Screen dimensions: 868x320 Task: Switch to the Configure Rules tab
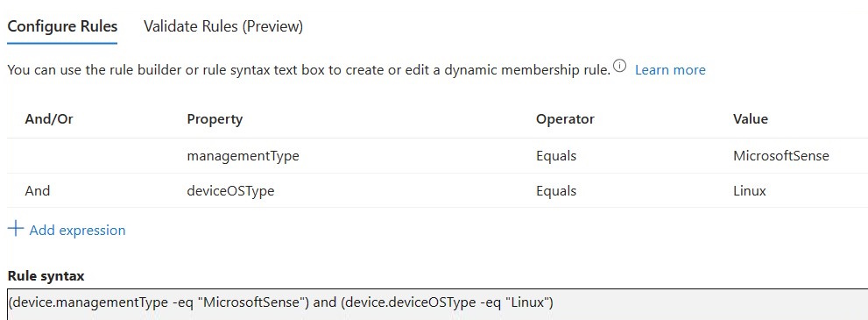coord(62,26)
